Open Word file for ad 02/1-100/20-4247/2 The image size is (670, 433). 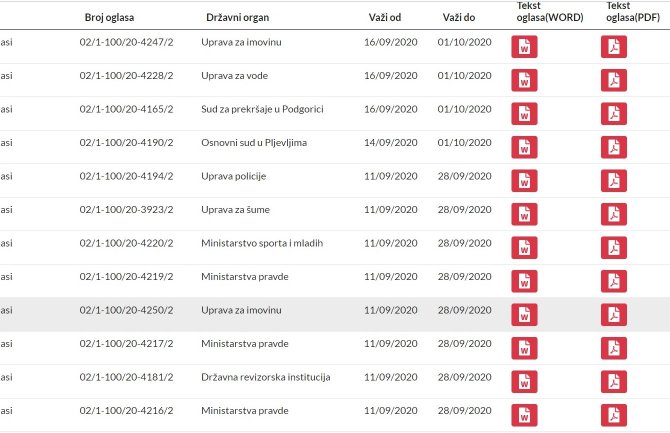[x=524, y=47]
